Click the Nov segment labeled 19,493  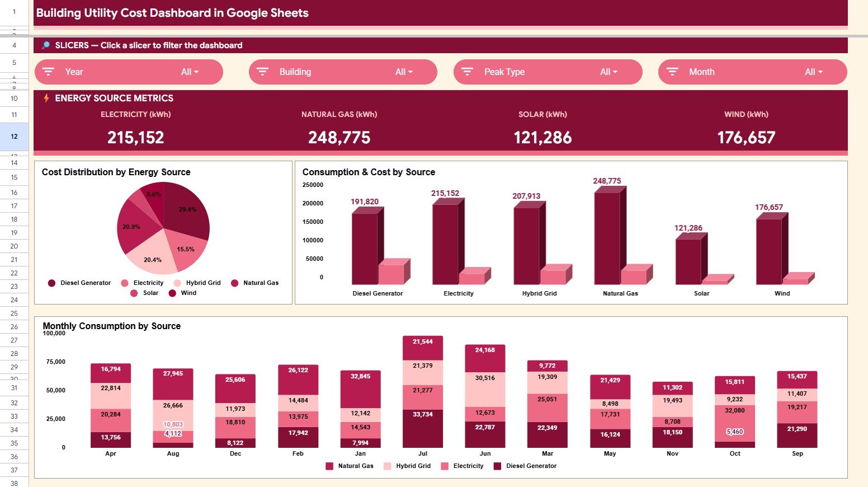coord(672,406)
